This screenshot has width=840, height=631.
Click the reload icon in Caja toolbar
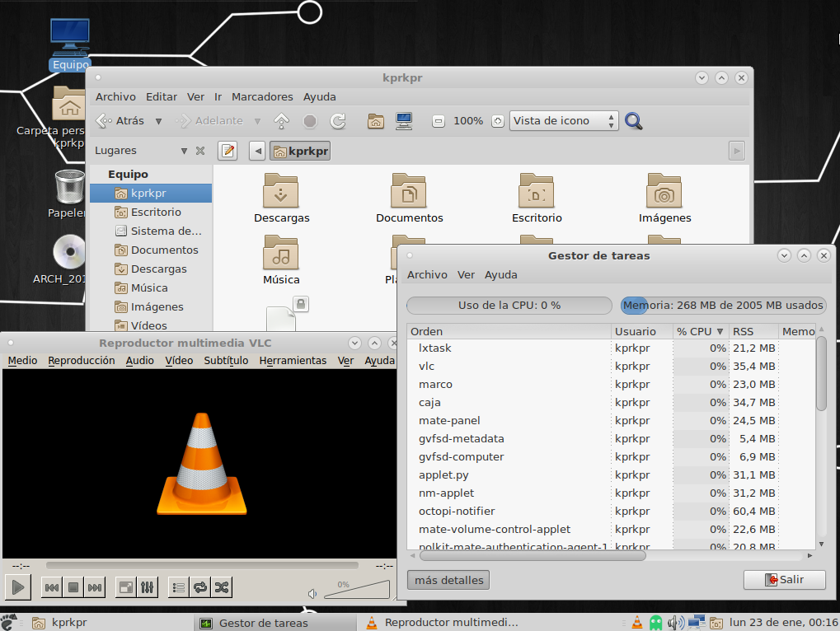click(338, 121)
